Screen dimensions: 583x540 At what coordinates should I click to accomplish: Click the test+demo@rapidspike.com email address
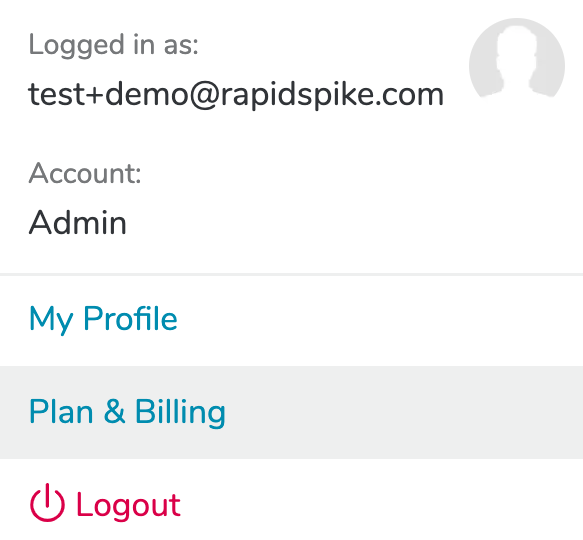[236, 95]
